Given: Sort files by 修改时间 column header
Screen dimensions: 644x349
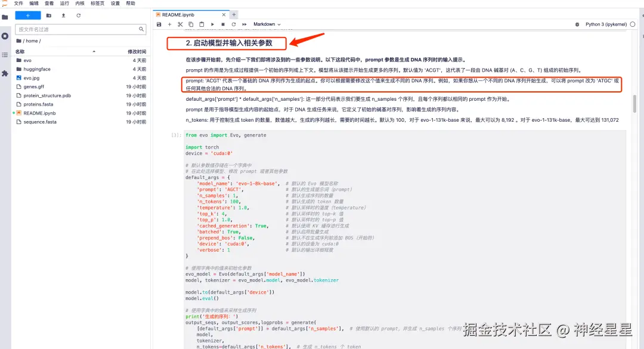Looking at the screenshot, I should [x=137, y=52].
